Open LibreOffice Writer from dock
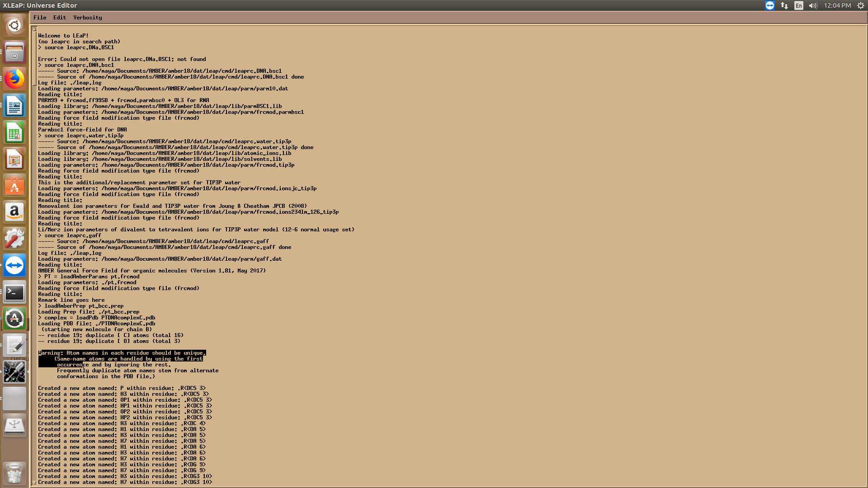Screen dimensions: 868x488 coord(14,106)
